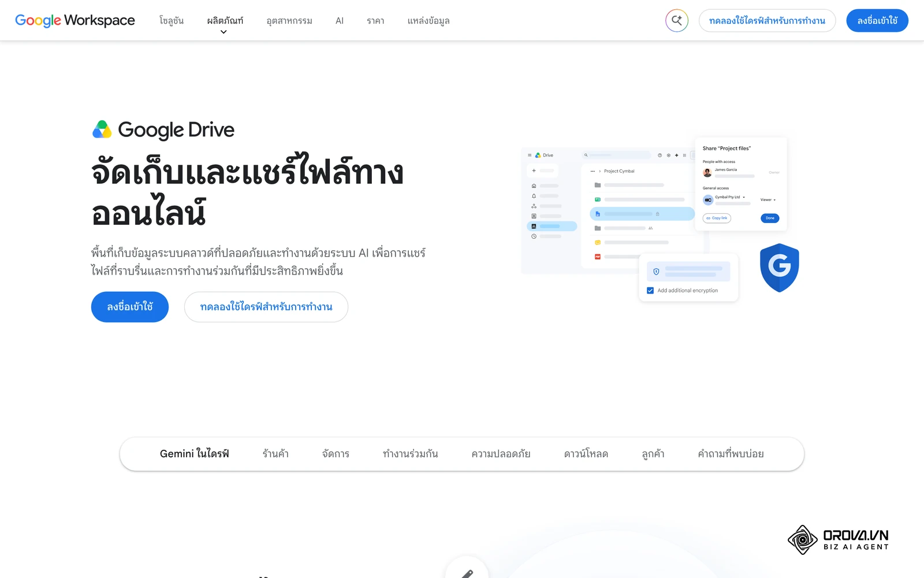Go to the ราคา pricing page
This screenshot has width=924, height=578.
tap(375, 21)
